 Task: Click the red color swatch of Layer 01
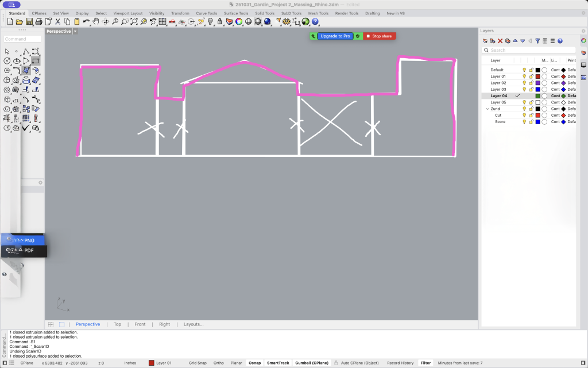[x=537, y=76]
